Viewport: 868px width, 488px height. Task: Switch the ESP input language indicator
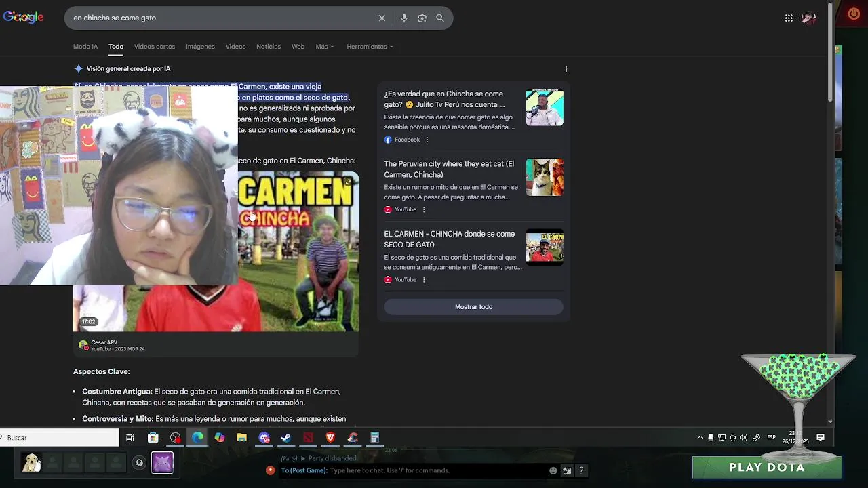(x=771, y=438)
